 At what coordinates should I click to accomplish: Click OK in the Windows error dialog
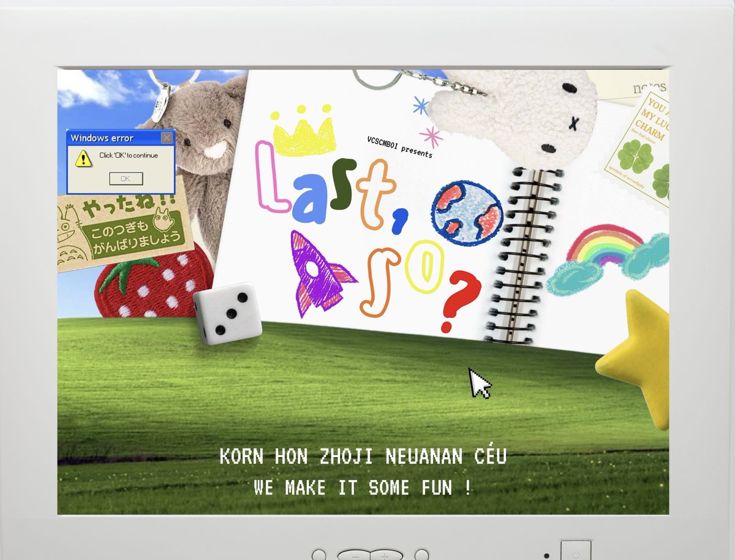point(126,178)
